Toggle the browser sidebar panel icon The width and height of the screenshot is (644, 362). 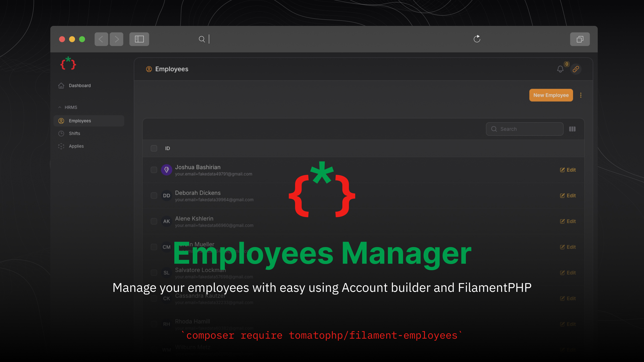[x=139, y=39]
